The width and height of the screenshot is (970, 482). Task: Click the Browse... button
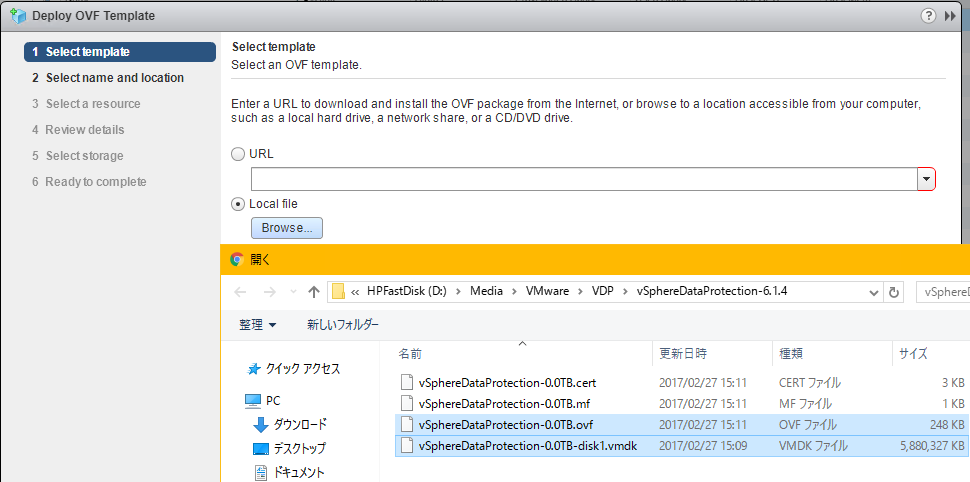(x=286, y=228)
